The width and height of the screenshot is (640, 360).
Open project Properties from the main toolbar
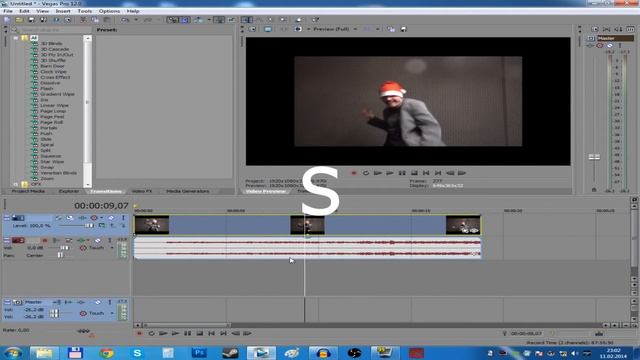[x=68, y=20]
